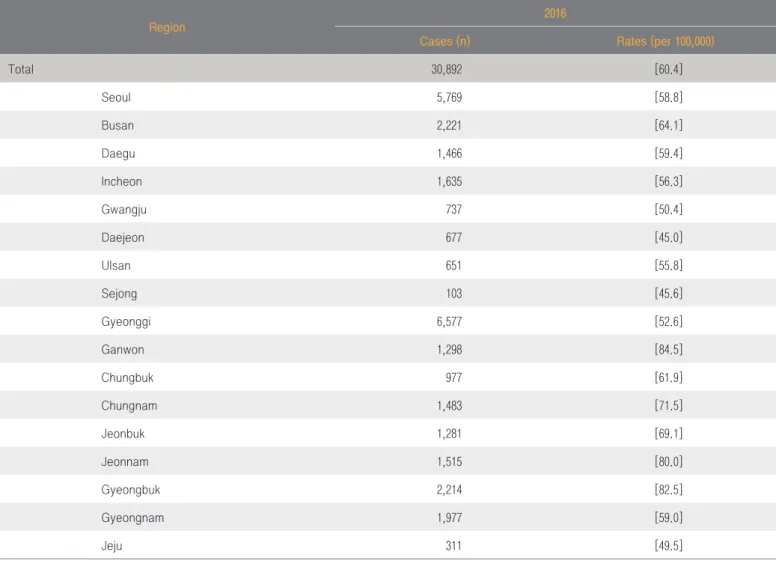Click the Busan cases value 2,221

449,126
